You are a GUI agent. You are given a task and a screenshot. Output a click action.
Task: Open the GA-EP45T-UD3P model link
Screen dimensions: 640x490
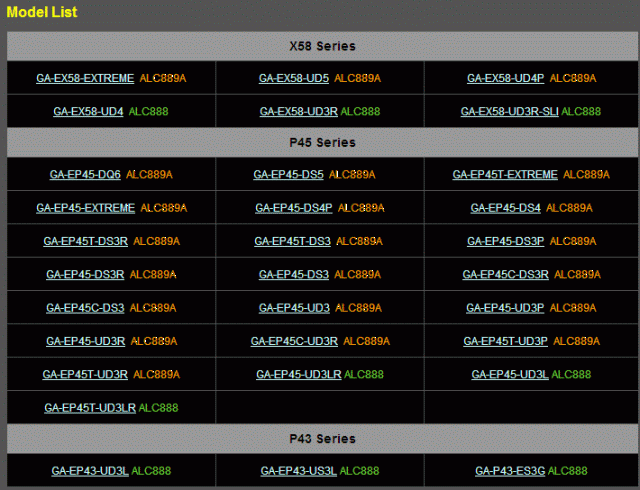pos(505,341)
